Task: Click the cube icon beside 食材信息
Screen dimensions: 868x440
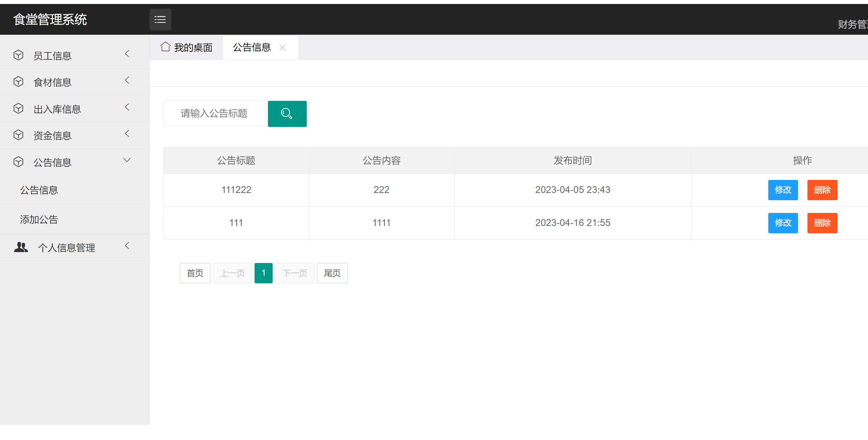Action: click(18, 82)
